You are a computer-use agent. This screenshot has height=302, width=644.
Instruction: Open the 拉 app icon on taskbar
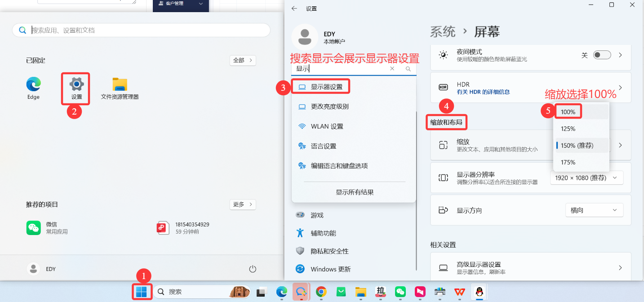[x=380, y=292]
